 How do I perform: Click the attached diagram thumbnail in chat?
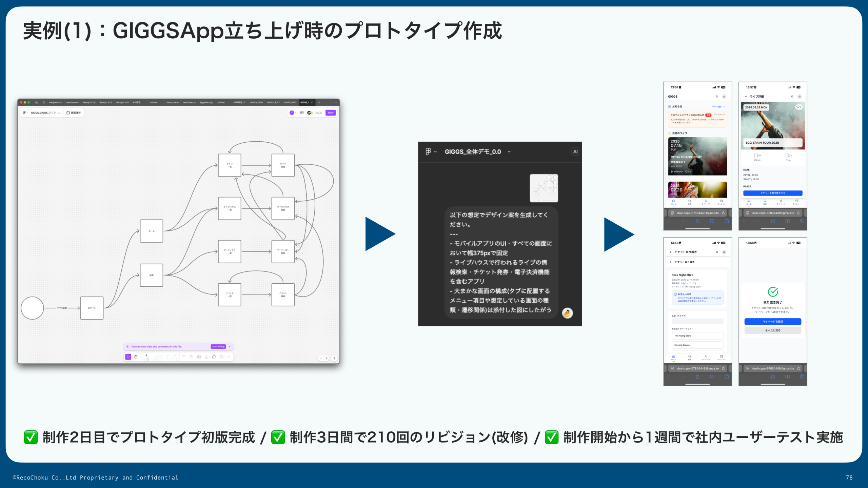(x=544, y=188)
